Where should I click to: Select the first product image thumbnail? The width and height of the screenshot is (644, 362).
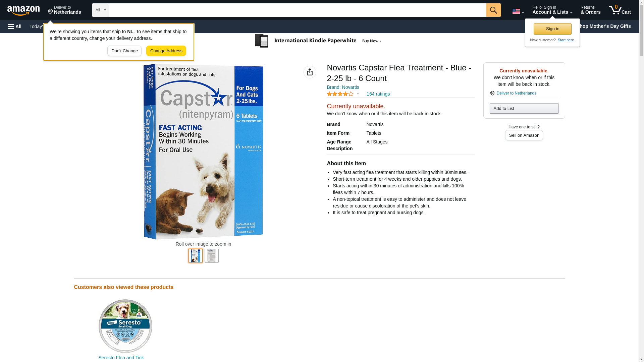(x=195, y=256)
